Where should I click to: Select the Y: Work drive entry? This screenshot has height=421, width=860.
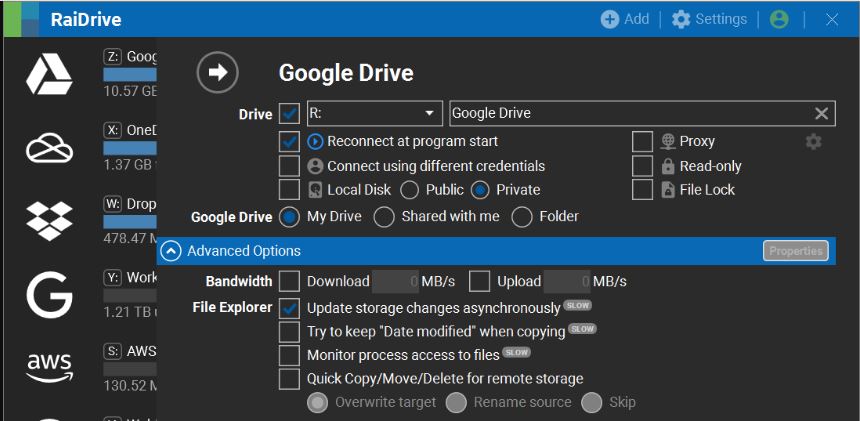tap(130, 294)
